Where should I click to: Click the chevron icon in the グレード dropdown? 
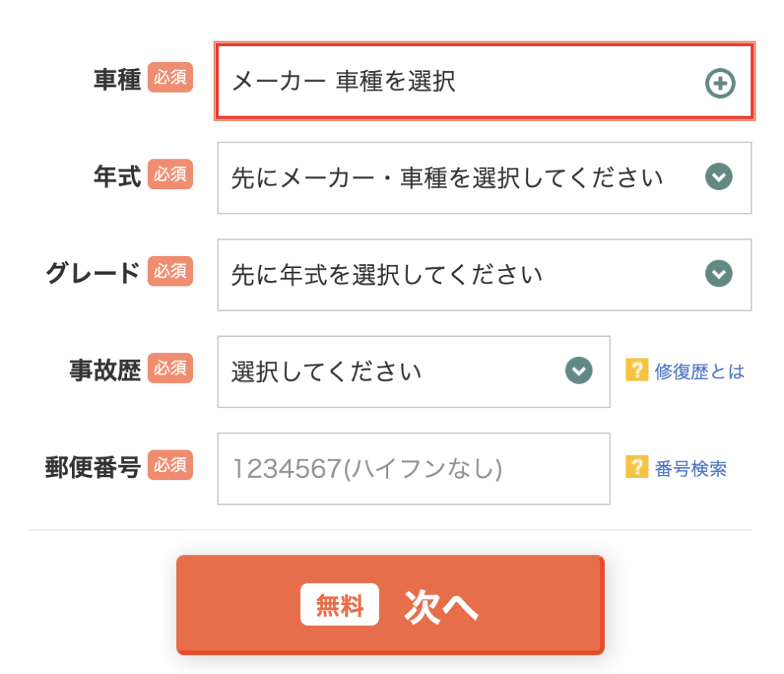click(719, 273)
